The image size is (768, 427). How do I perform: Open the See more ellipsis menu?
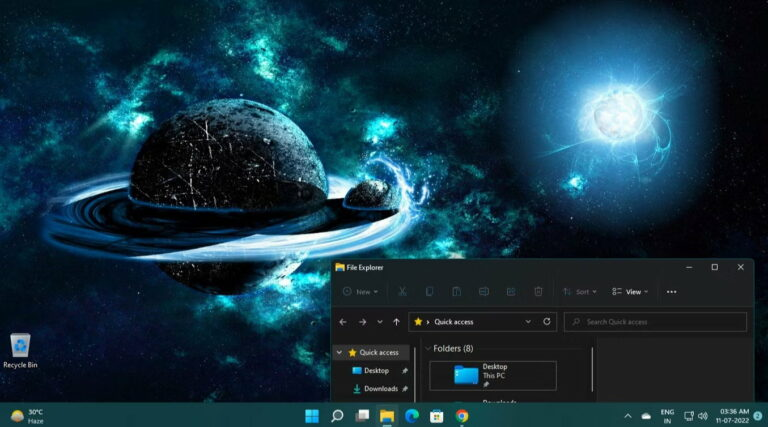point(672,292)
